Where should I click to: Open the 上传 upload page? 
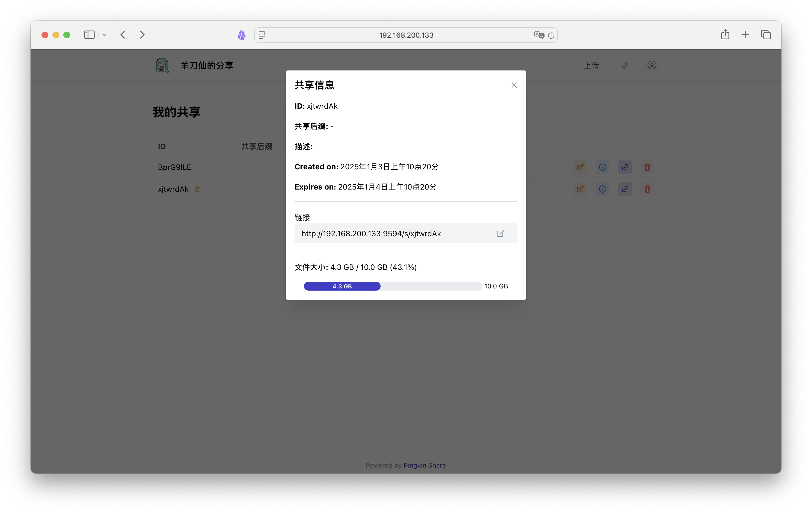(x=592, y=65)
